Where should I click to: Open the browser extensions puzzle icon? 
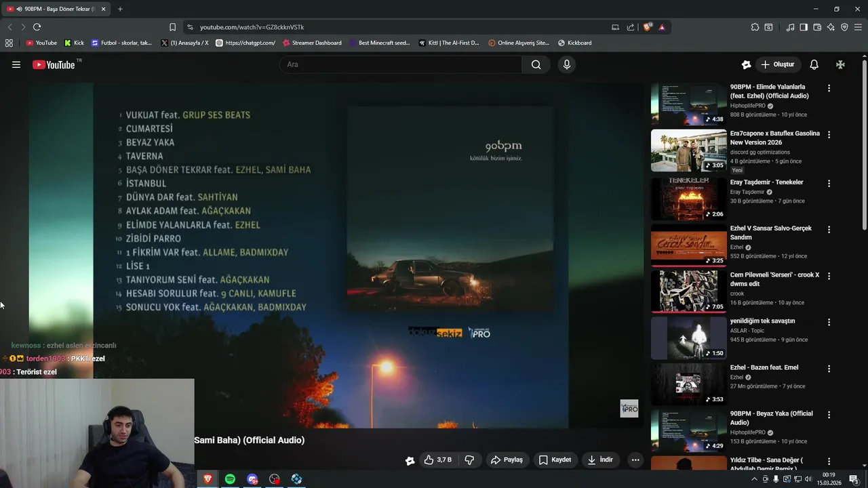pos(755,27)
